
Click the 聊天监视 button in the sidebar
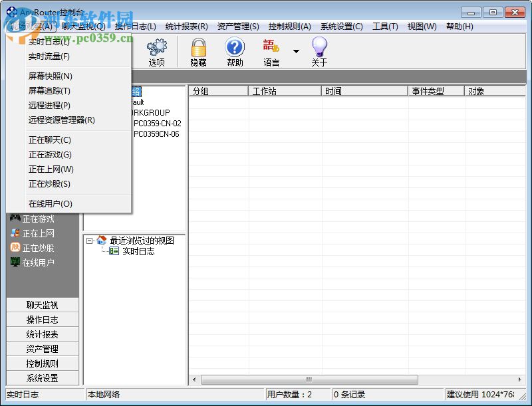click(x=41, y=305)
